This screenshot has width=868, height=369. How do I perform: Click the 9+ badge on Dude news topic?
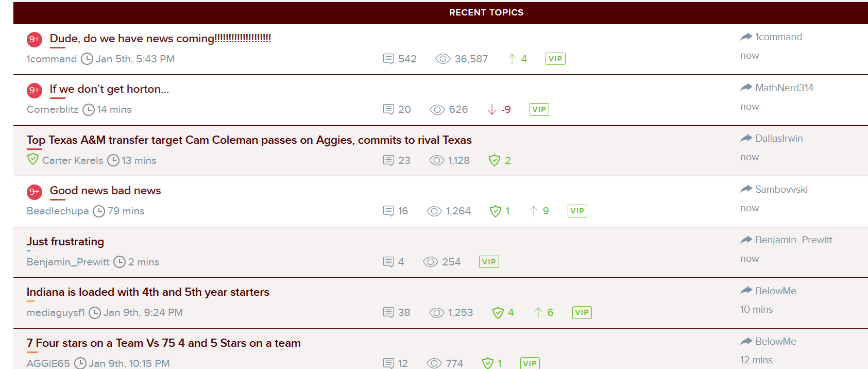(34, 39)
